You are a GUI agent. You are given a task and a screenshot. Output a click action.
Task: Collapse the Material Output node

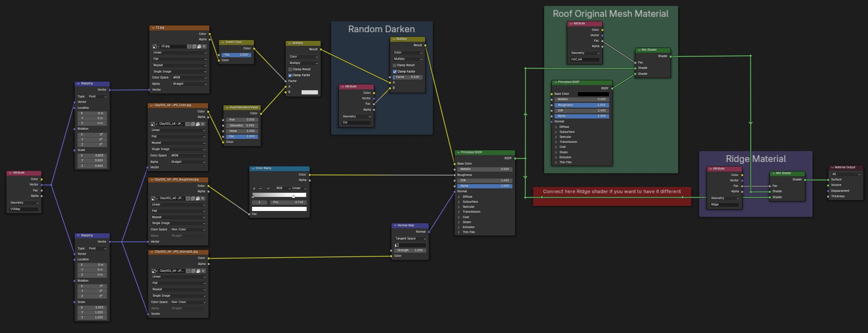[x=832, y=167]
